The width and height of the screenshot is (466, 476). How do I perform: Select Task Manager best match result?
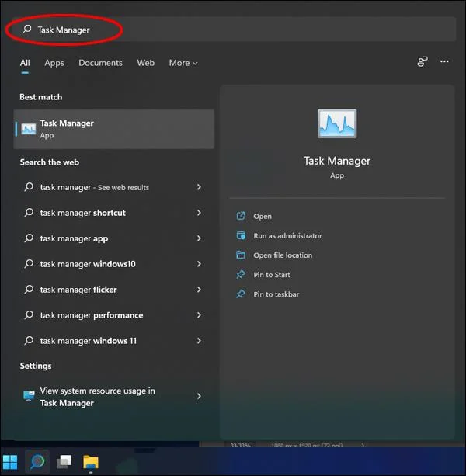[114, 129]
